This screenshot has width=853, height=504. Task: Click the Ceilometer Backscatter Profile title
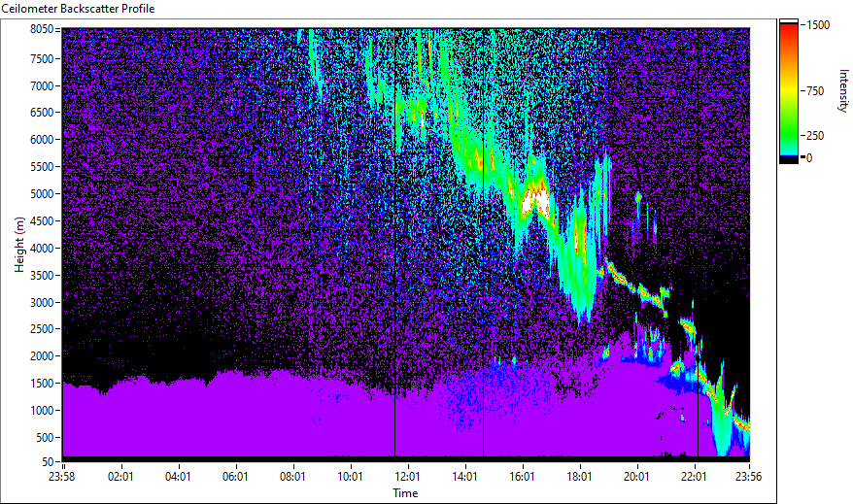(x=78, y=9)
